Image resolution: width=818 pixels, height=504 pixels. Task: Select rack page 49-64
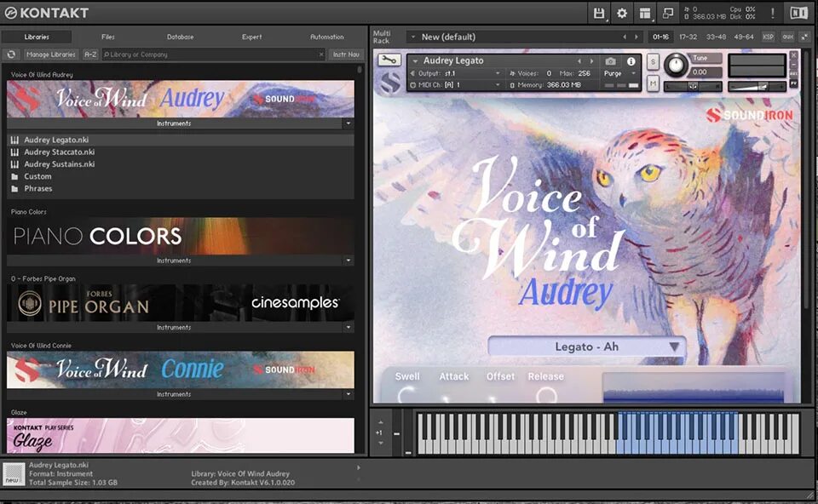coord(743,37)
